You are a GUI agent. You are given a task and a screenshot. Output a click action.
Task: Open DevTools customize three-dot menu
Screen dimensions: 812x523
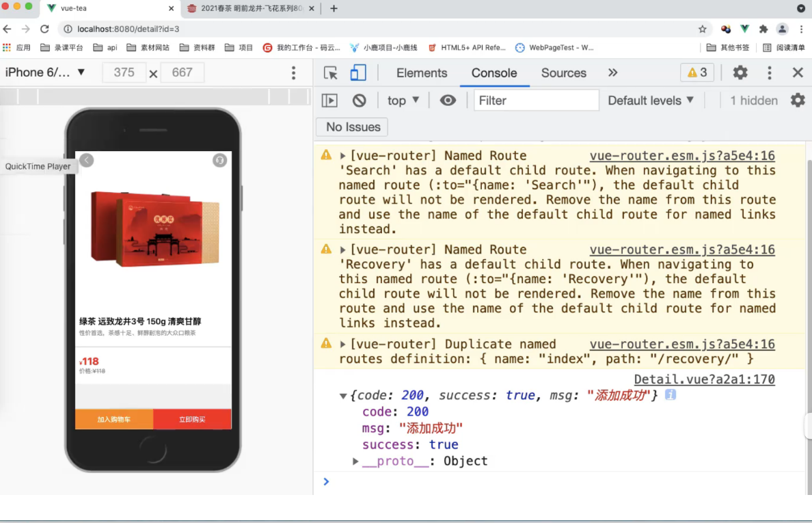tap(769, 72)
